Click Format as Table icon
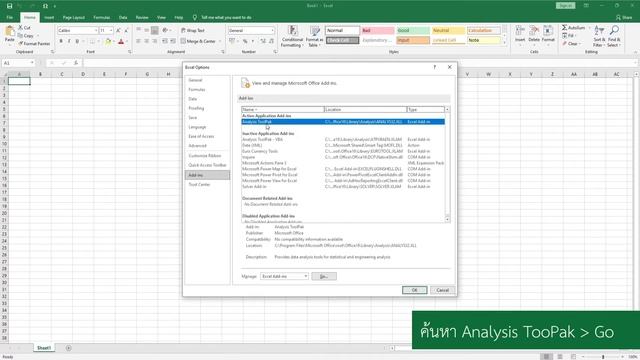Viewport: 640px width, 360px height. click(314, 31)
